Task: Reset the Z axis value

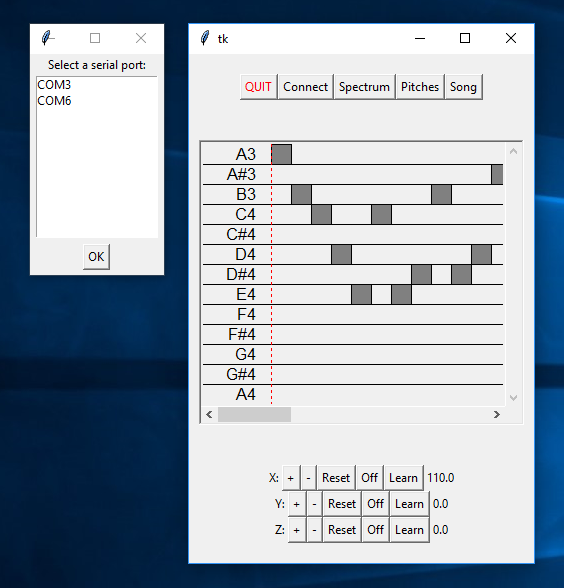Action: click(342, 530)
